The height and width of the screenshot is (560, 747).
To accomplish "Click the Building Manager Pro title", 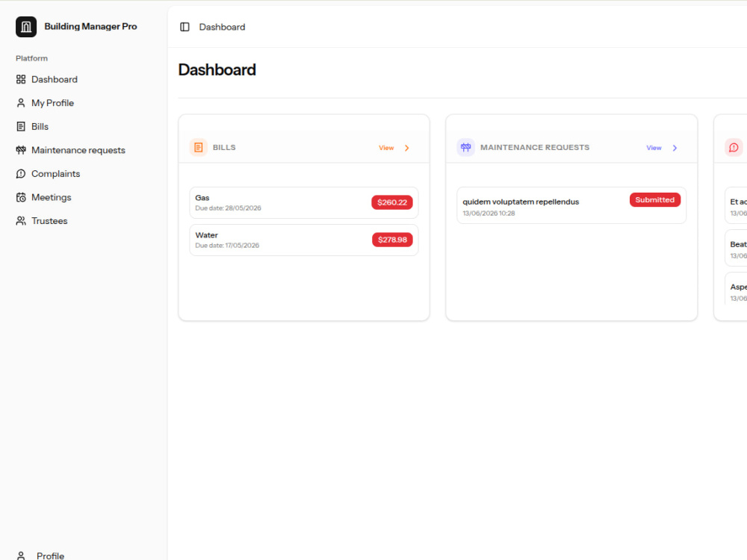I will pyautogui.click(x=90, y=27).
